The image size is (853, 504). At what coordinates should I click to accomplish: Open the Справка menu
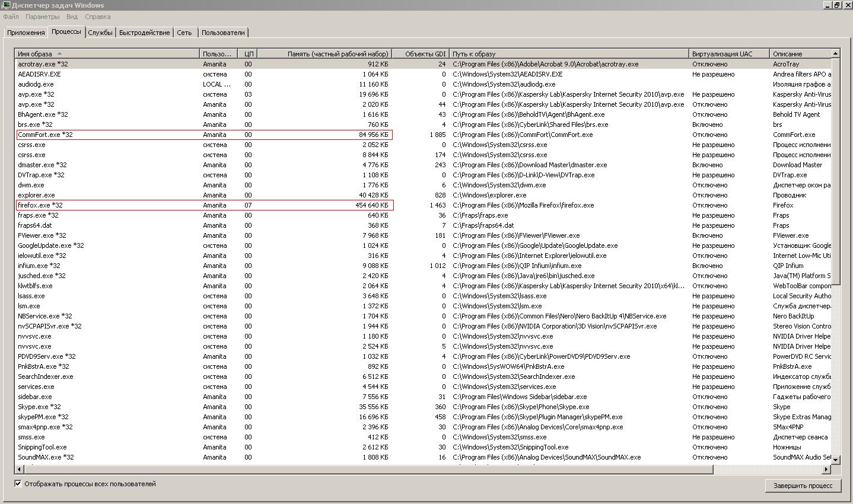97,17
